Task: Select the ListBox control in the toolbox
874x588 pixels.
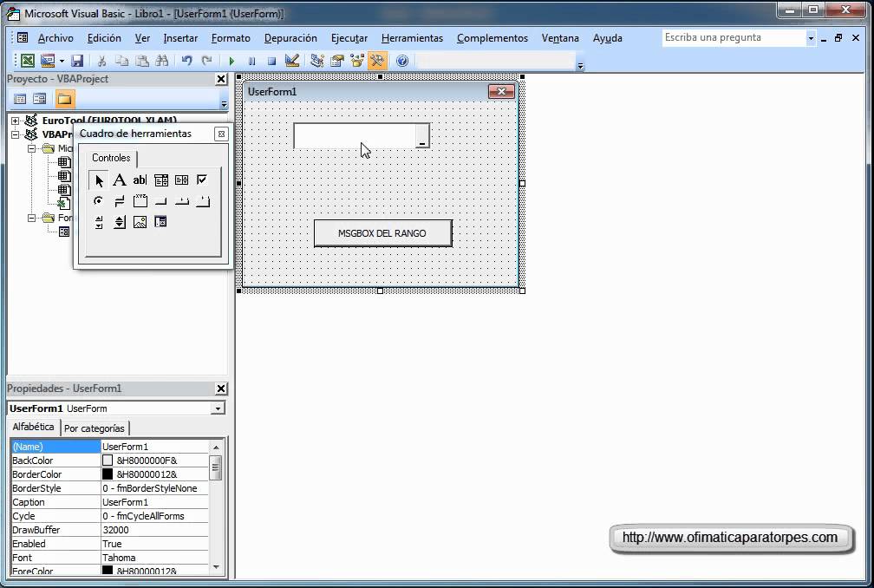Action: point(182,180)
